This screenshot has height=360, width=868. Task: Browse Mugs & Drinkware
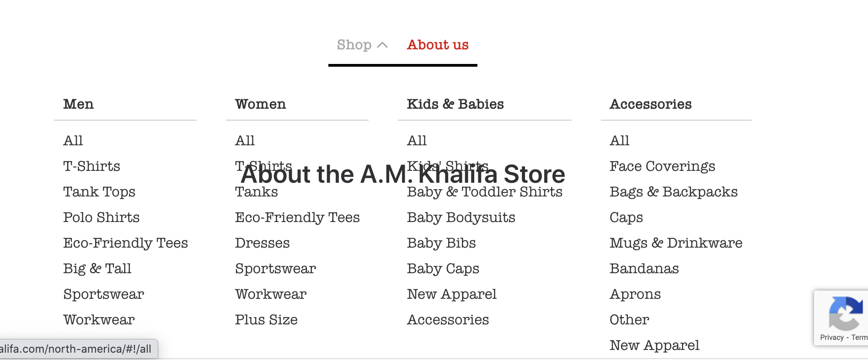tap(675, 243)
